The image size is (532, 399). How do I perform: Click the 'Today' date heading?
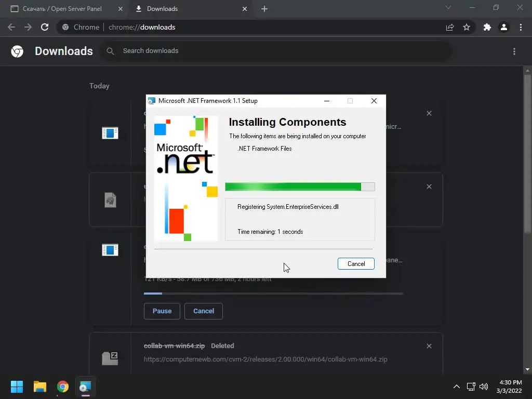click(x=99, y=86)
